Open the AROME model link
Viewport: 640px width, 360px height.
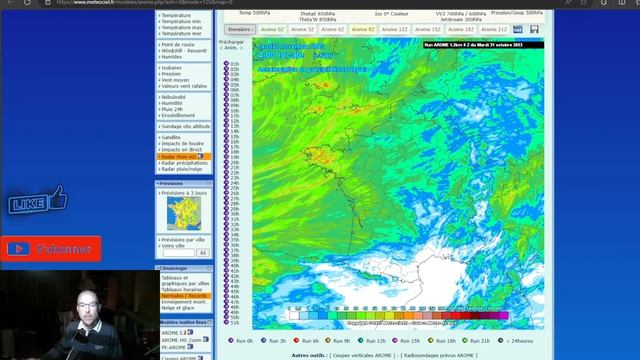click(170, 333)
